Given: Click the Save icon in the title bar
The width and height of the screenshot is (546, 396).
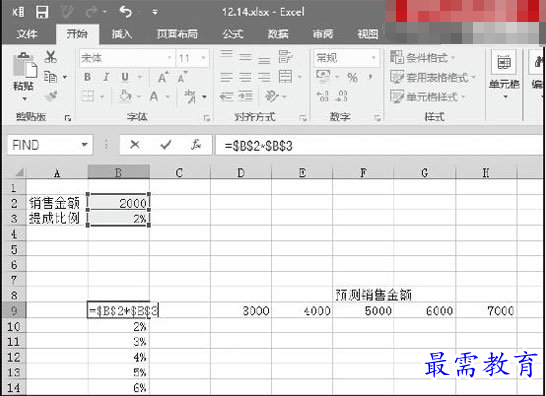Looking at the screenshot, I should point(42,12).
